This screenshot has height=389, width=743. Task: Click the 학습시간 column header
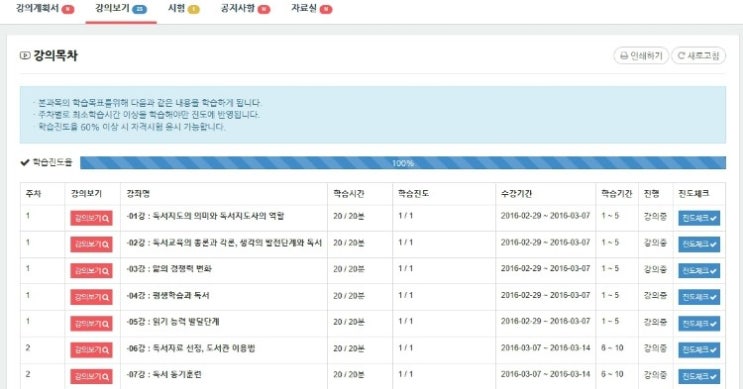click(348, 193)
